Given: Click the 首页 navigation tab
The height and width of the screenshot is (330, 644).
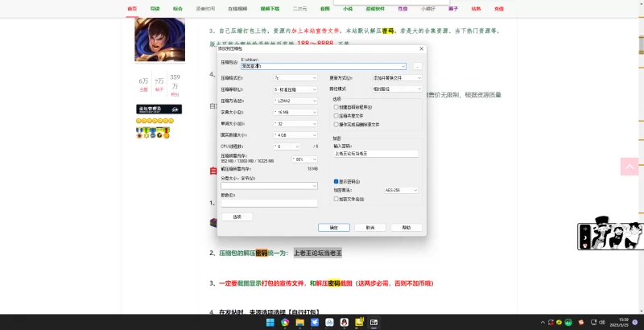Looking at the screenshot, I should [x=132, y=9].
